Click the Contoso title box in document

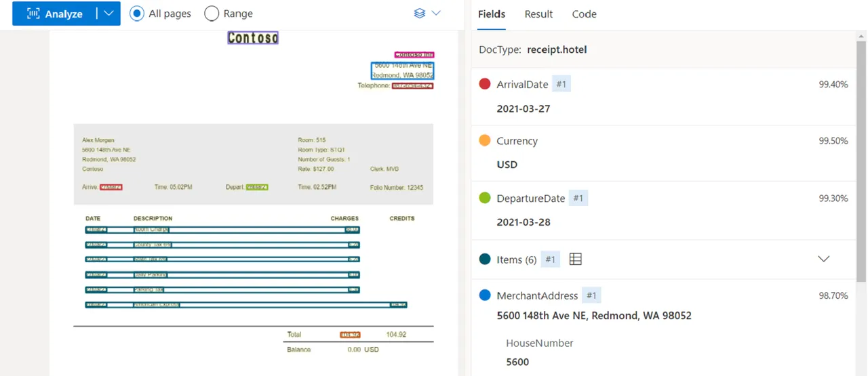coord(253,38)
